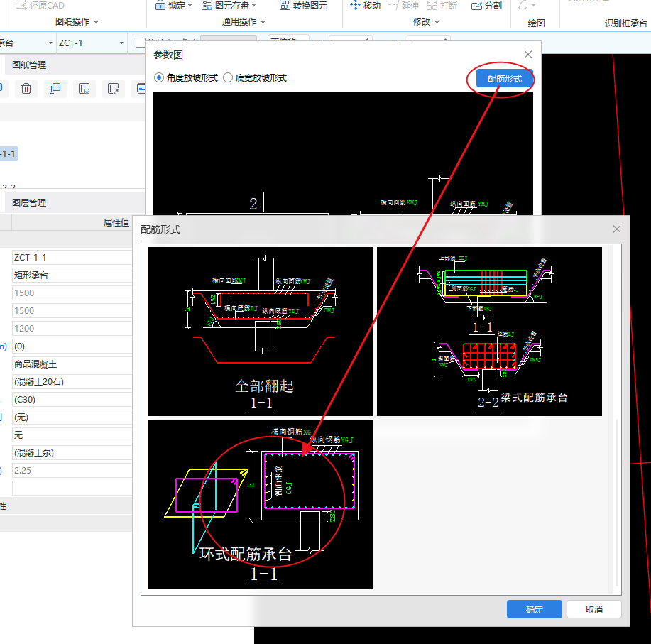Toggle the checkbox next to ZCT-1 dropdown

141,43
